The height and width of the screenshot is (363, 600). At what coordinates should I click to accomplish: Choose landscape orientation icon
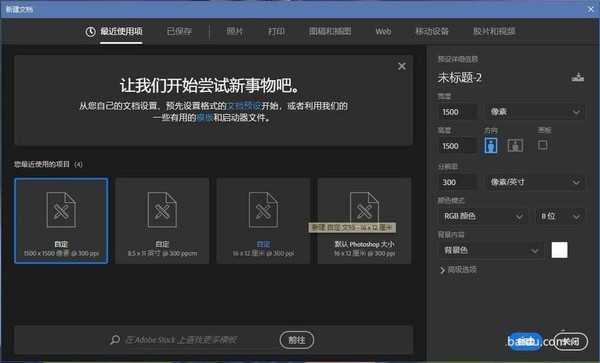click(515, 145)
